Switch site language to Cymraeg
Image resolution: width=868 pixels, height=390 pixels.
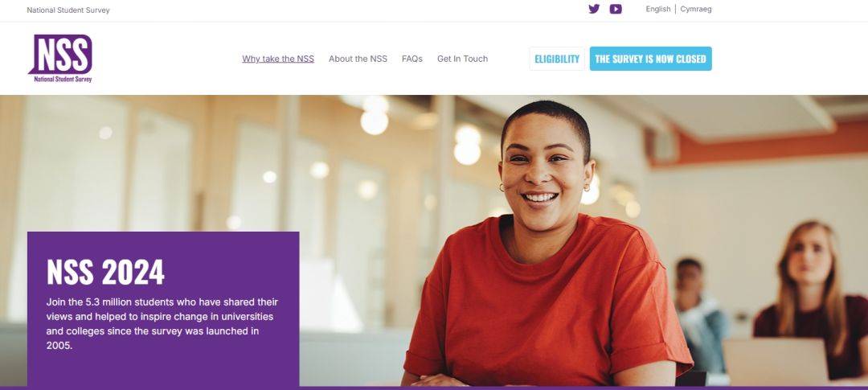(x=696, y=9)
